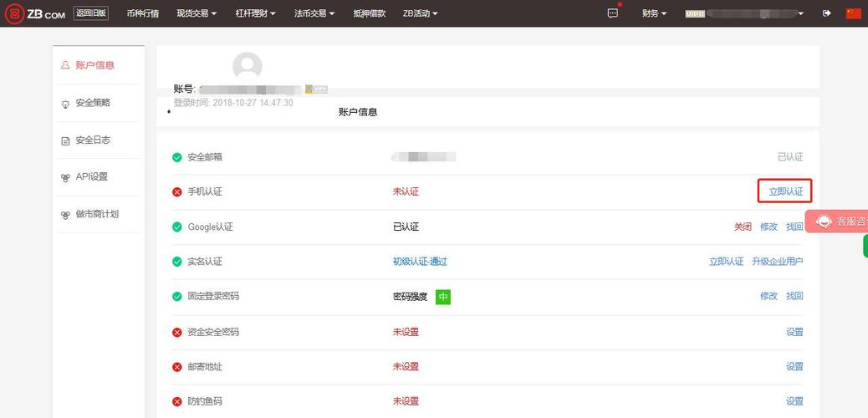
Task: Open 币种行情 in the top navigation
Action: click(x=143, y=13)
